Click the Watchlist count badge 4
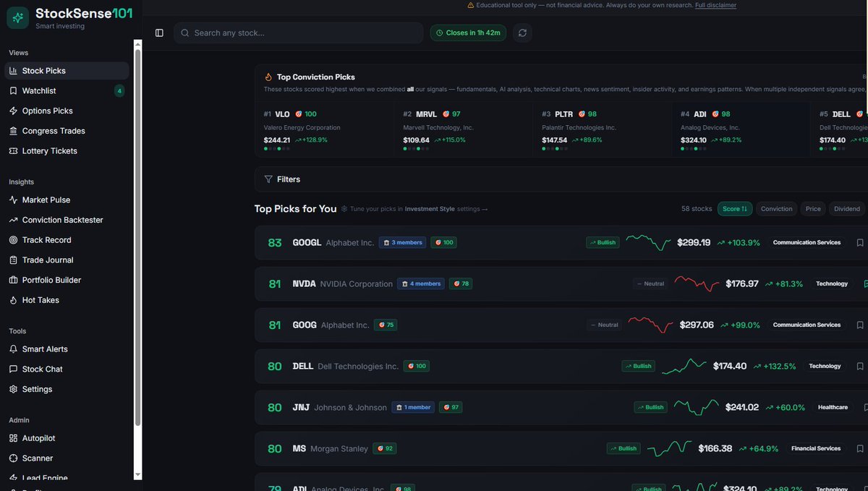This screenshot has width=868, height=491. point(119,91)
